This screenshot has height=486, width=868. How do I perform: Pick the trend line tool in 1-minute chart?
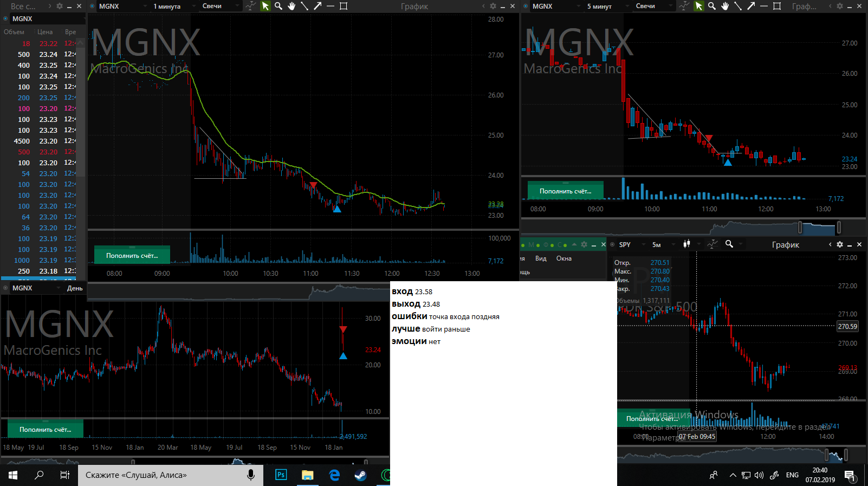point(305,6)
